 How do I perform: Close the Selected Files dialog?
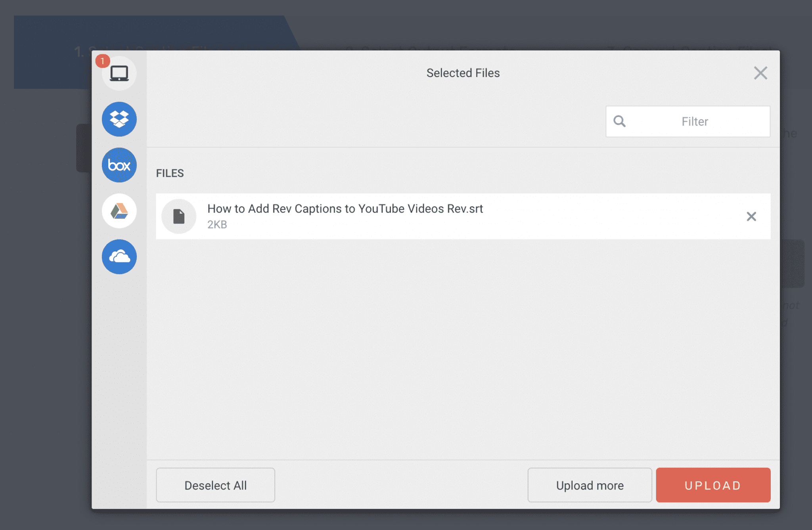coord(760,73)
